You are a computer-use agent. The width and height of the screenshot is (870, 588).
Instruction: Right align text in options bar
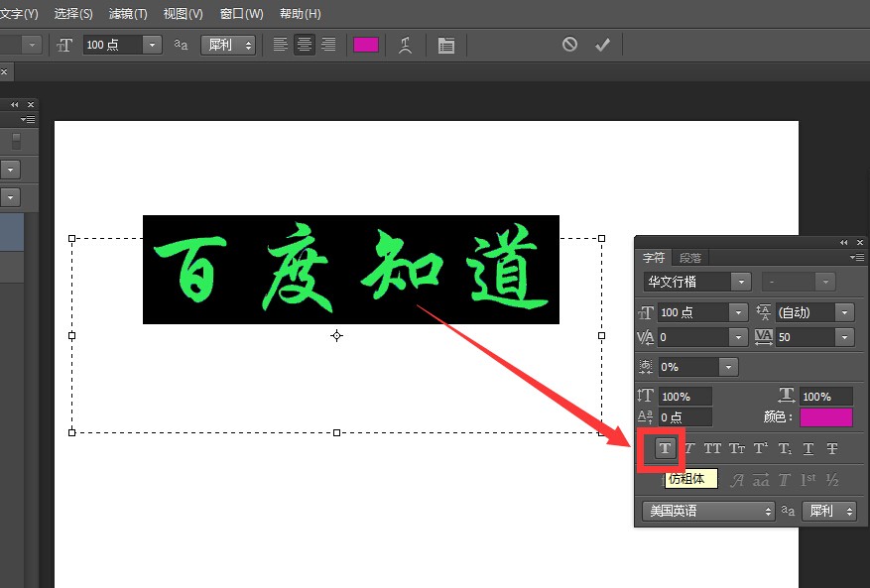coord(328,45)
